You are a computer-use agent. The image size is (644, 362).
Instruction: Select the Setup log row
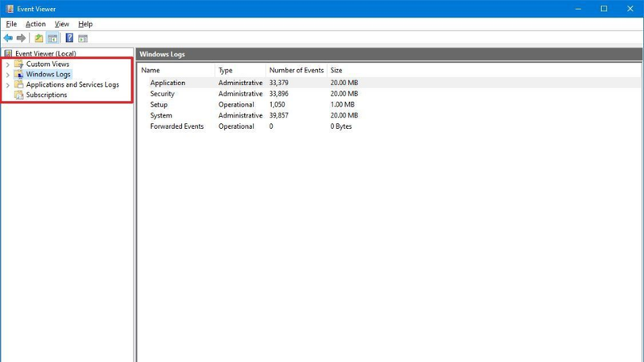[x=390, y=105]
